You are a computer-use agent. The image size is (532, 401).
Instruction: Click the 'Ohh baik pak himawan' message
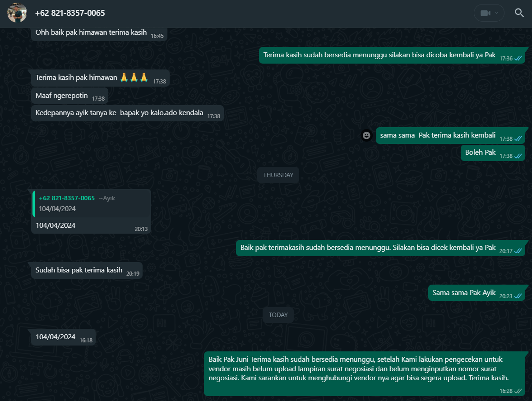pos(91,32)
